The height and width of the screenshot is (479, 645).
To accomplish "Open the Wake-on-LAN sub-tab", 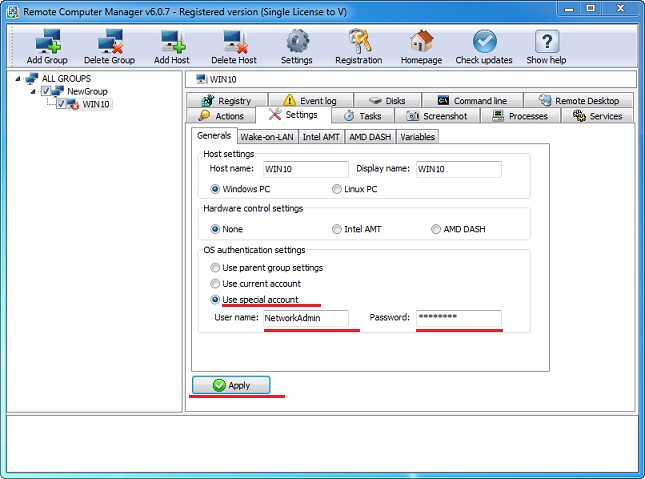I will tap(267, 137).
